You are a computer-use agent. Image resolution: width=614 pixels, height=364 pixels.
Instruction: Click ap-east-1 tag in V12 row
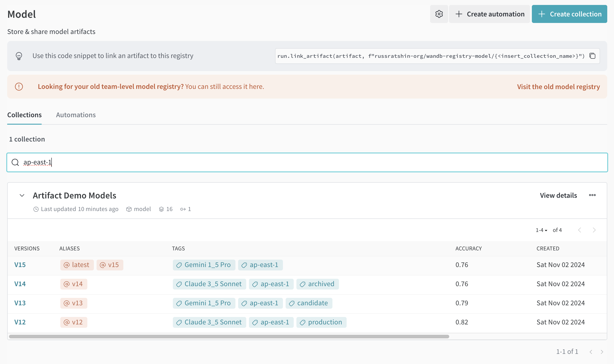(271, 322)
